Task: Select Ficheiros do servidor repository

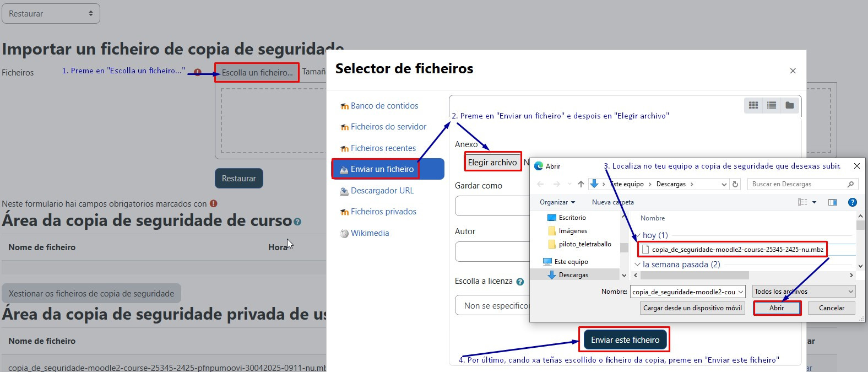Action: tap(388, 127)
